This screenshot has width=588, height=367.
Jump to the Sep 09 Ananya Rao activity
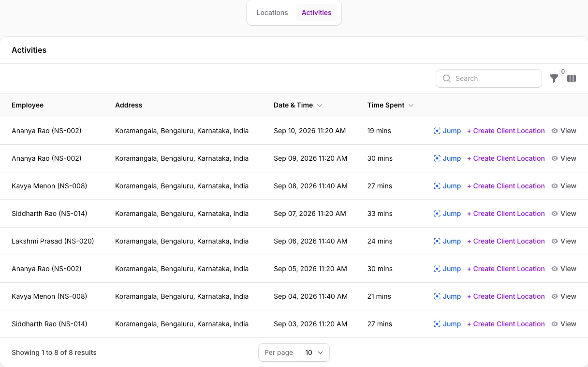pyautogui.click(x=447, y=158)
